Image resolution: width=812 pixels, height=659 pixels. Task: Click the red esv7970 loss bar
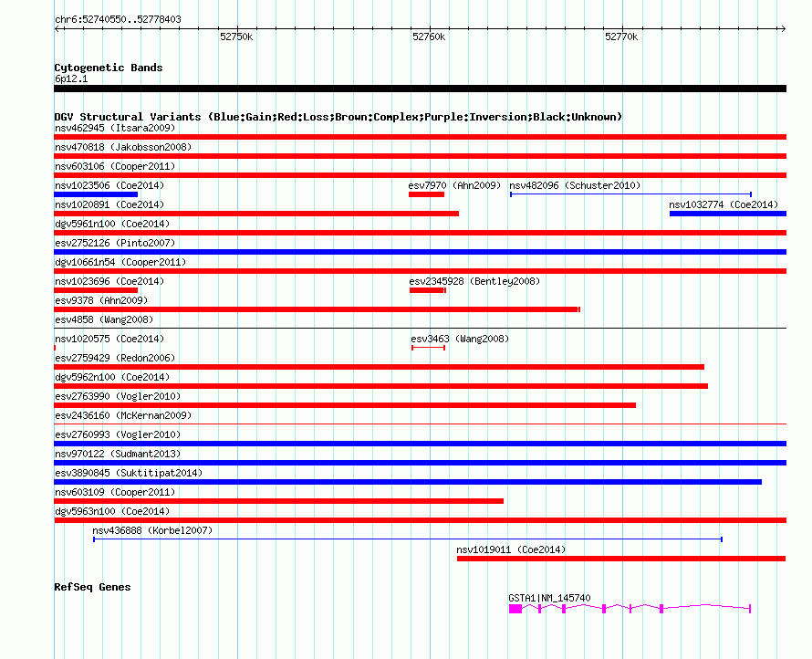pyautogui.click(x=426, y=194)
